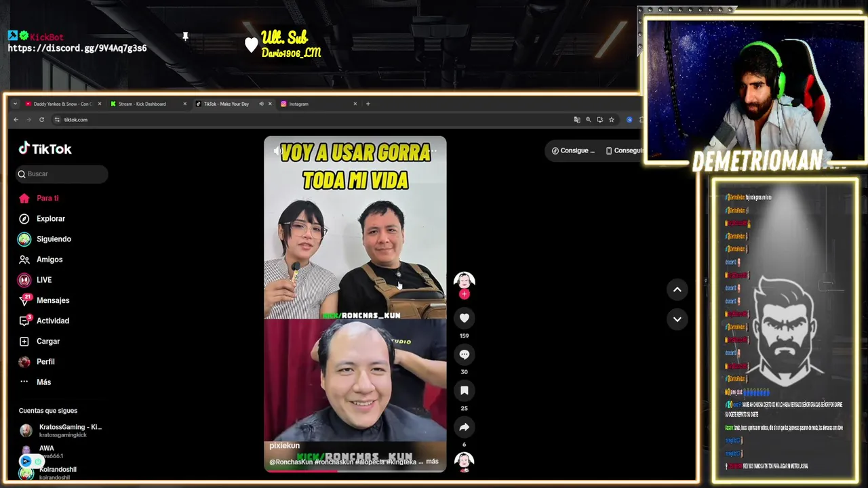The image size is (868, 488).
Task: Go to next video with down arrow
Action: (x=677, y=319)
